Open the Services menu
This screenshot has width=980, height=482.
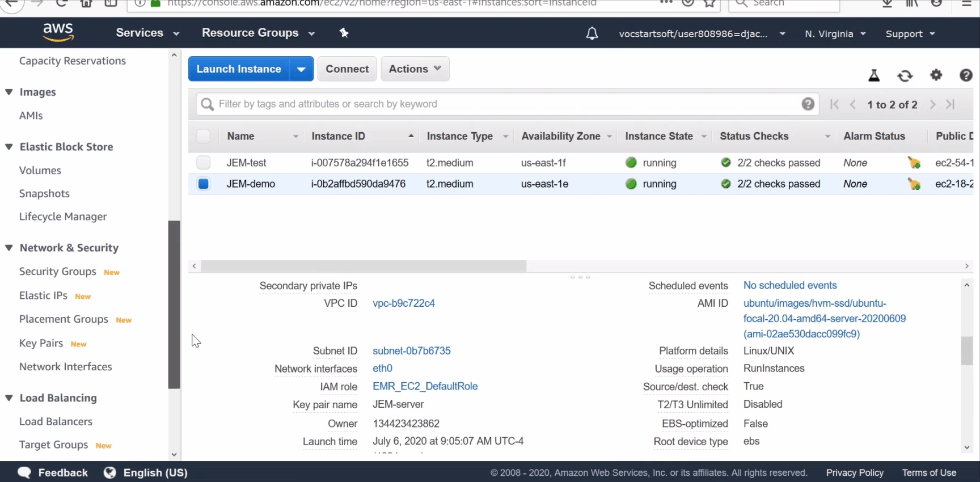[147, 33]
